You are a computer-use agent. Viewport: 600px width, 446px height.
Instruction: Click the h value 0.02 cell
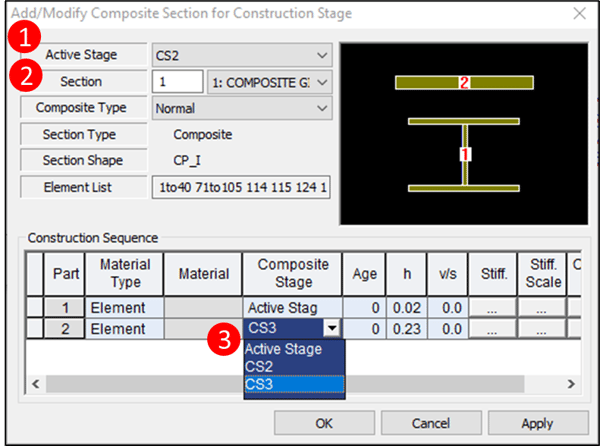(407, 308)
